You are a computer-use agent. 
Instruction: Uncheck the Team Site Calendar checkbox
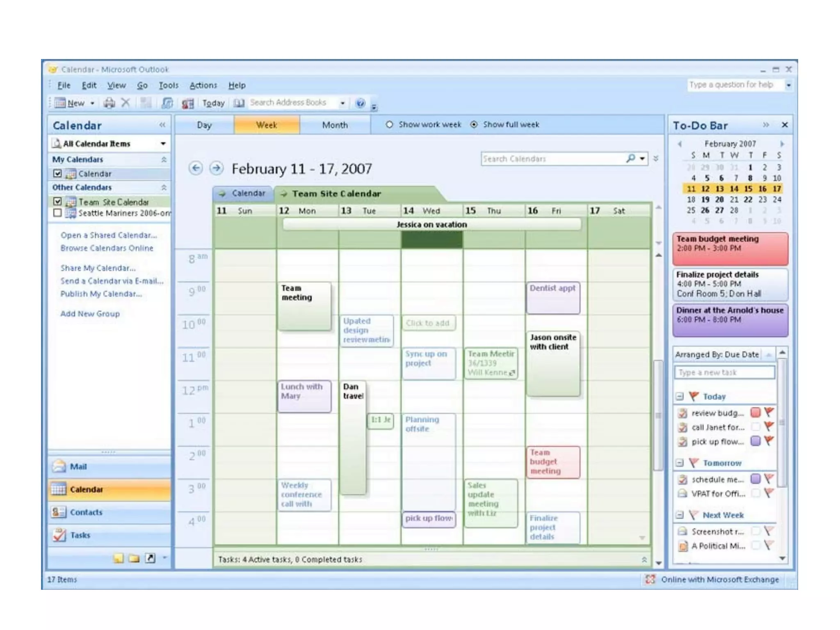pyautogui.click(x=58, y=201)
